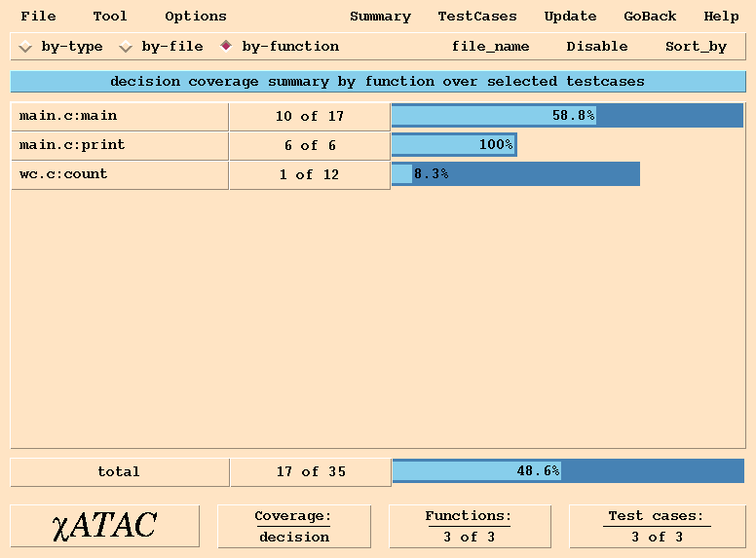This screenshot has width=756, height=558.
Task: Click the Summary button
Action: 380,17
